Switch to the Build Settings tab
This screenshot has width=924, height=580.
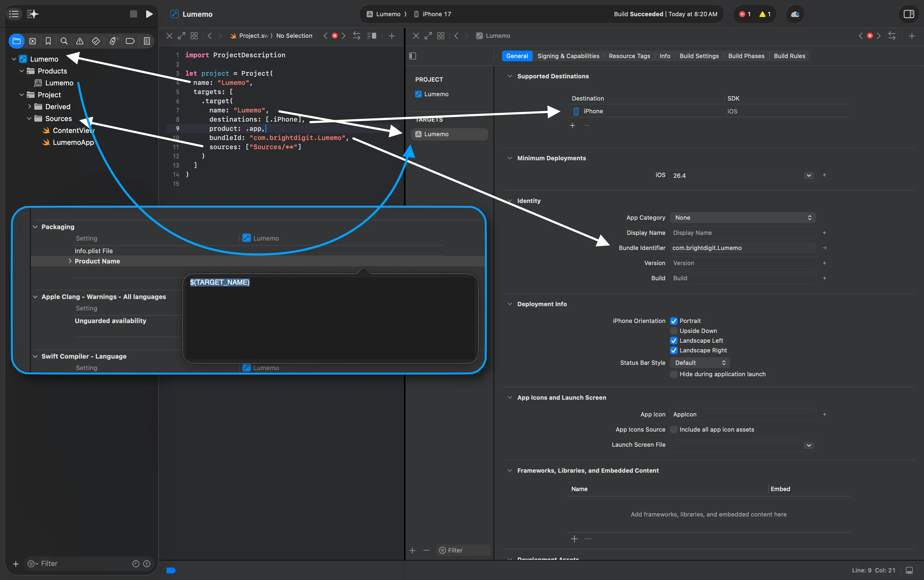699,56
